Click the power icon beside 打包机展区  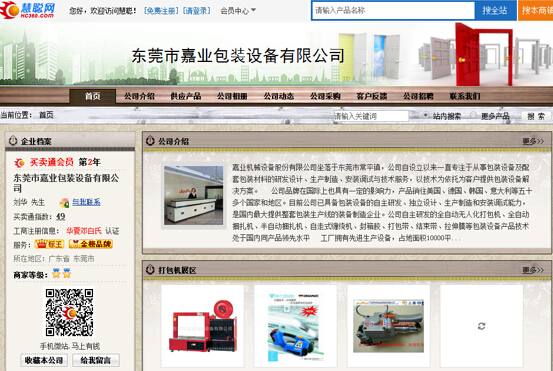click(x=150, y=270)
